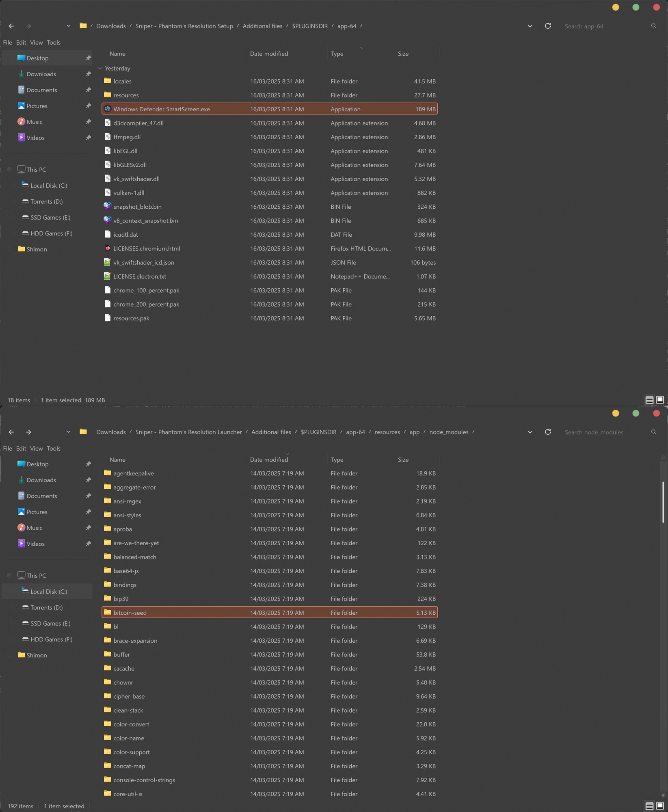Click the back arrow in the node_modules window

(11, 432)
